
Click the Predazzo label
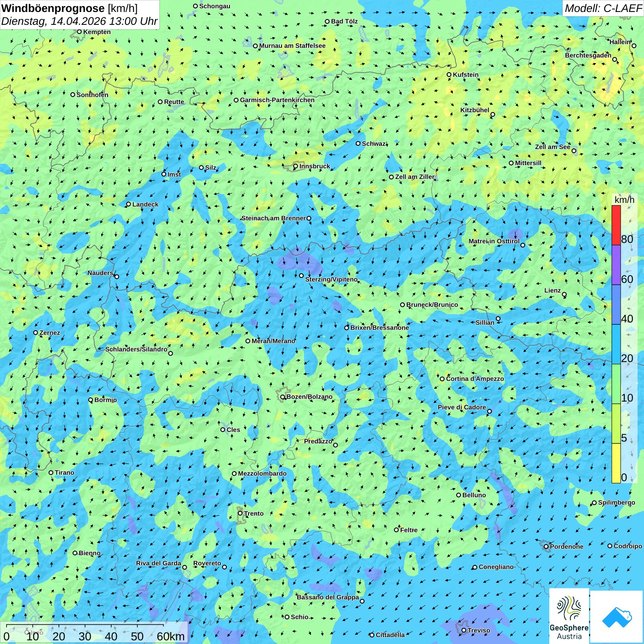click(318, 441)
